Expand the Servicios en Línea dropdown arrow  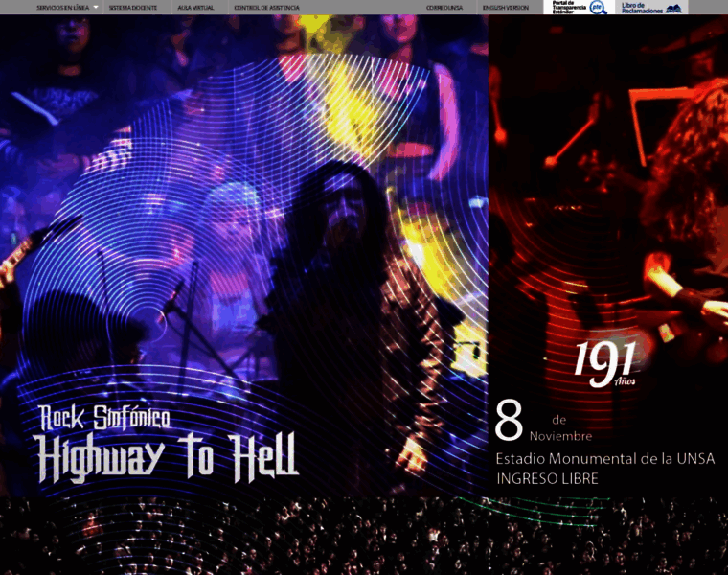[x=96, y=7]
